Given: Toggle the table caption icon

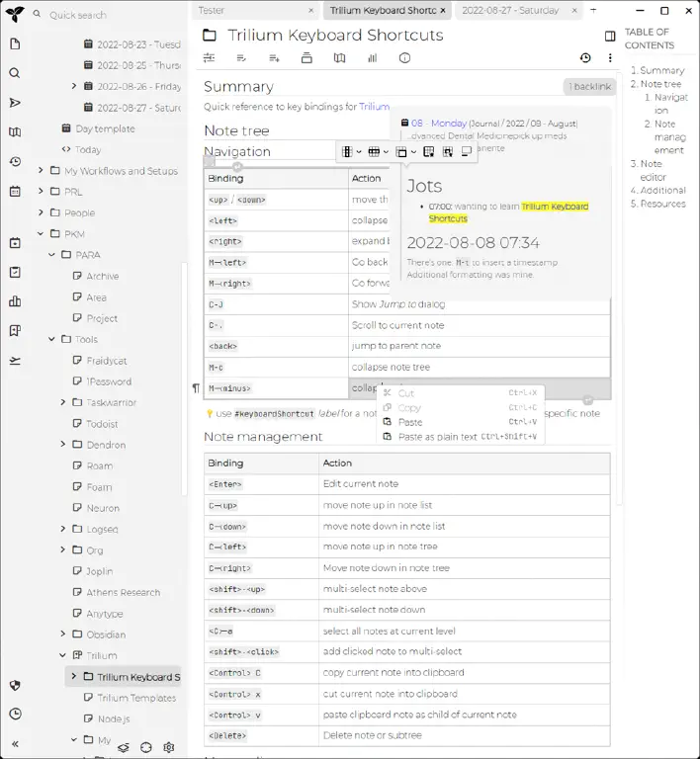Looking at the screenshot, I should (x=467, y=151).
